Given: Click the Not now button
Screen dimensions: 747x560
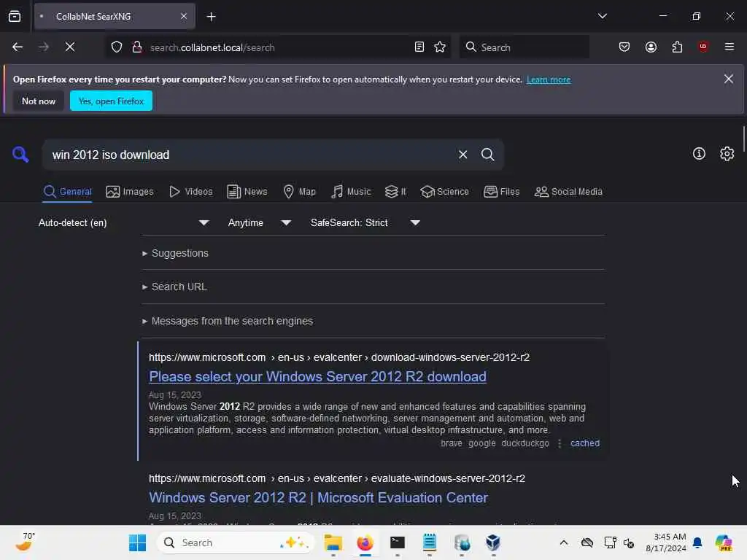Looking at the screenshot, I should click(x=39, y=101).
